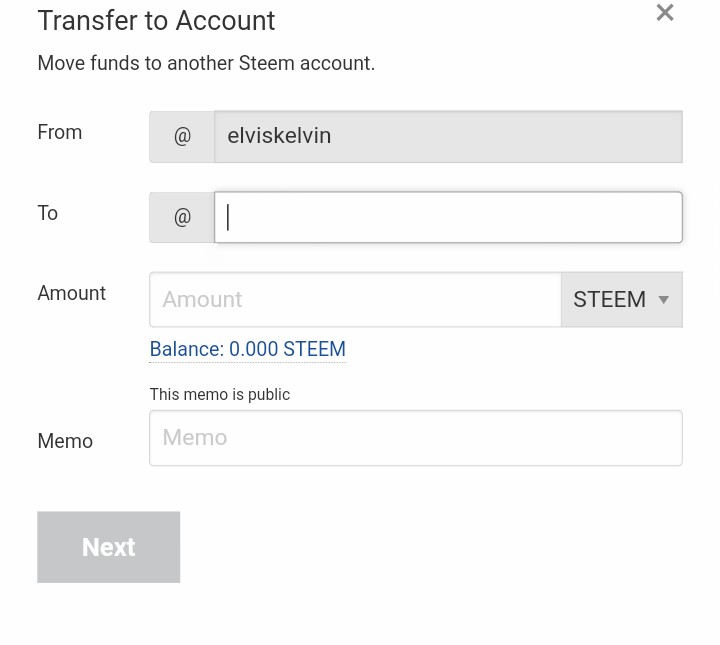This screenshot has height=645, width=720.
Task: Click the Memo label on the left
Action: [65, 441]
